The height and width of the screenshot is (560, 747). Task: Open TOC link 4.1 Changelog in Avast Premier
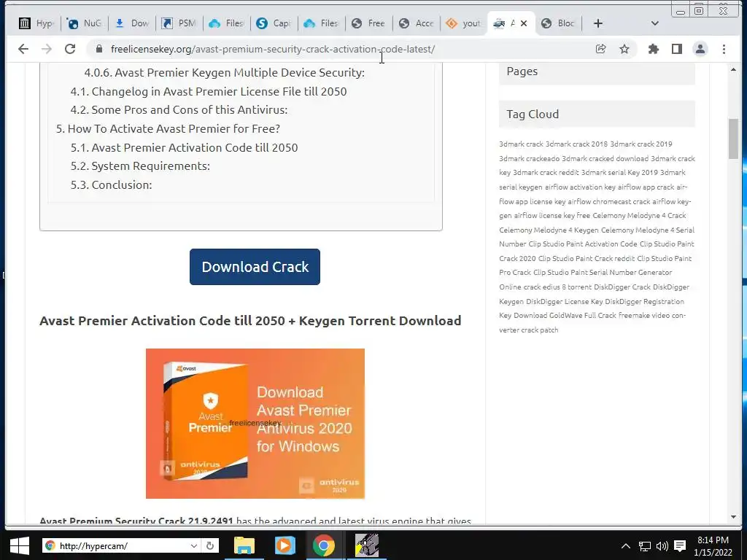(209, 91)
